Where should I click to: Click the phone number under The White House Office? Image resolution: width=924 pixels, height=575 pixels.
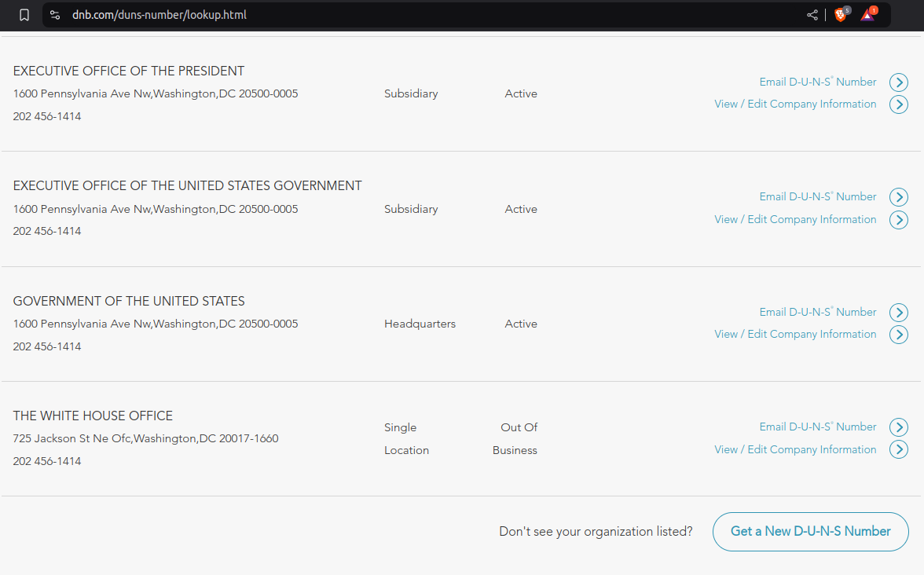click(47, 461)
